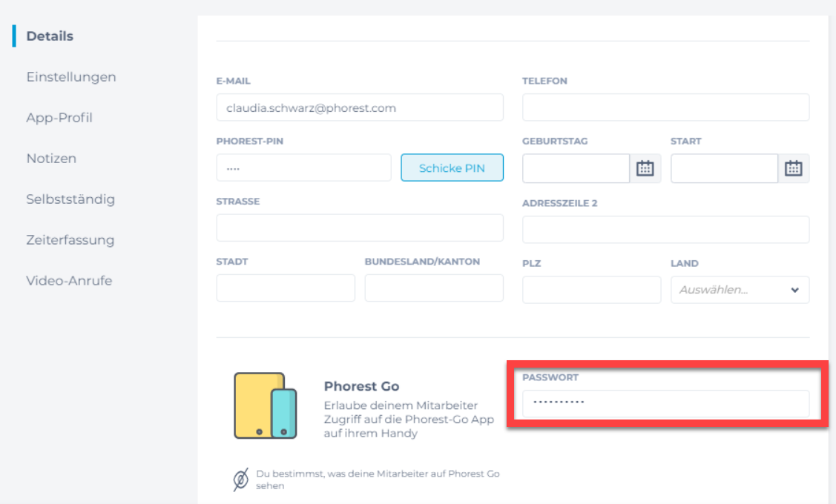Image resolution: width=836 pixels, height=504 pixels.
Task: Click into the Passwort field
Action: pyautogui.click(x=665, y=403)
